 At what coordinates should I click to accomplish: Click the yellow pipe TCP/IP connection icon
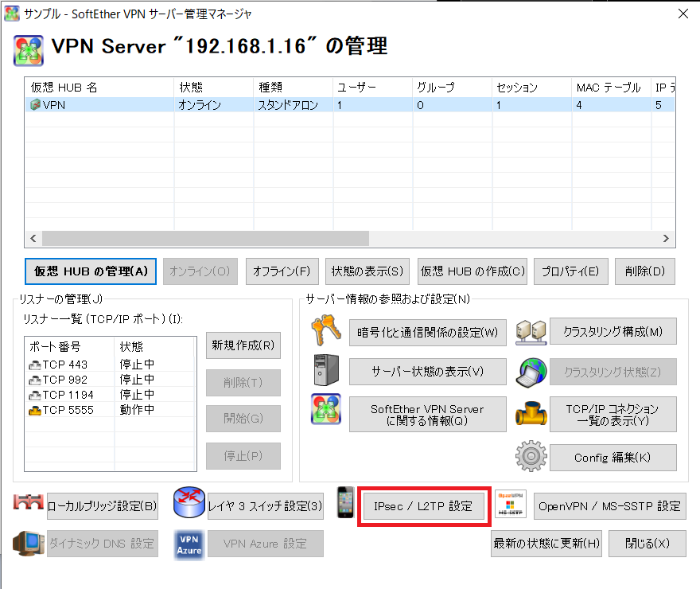(531, 413)
